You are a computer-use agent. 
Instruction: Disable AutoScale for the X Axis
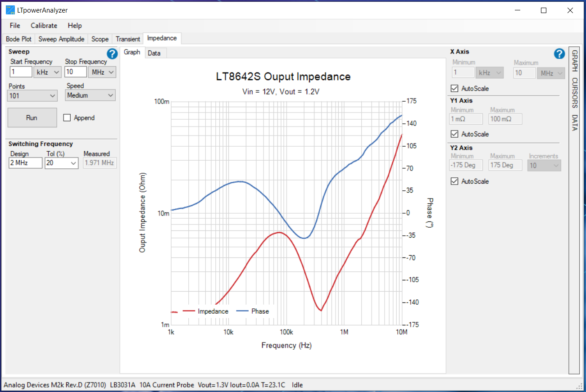click(454, 88)
